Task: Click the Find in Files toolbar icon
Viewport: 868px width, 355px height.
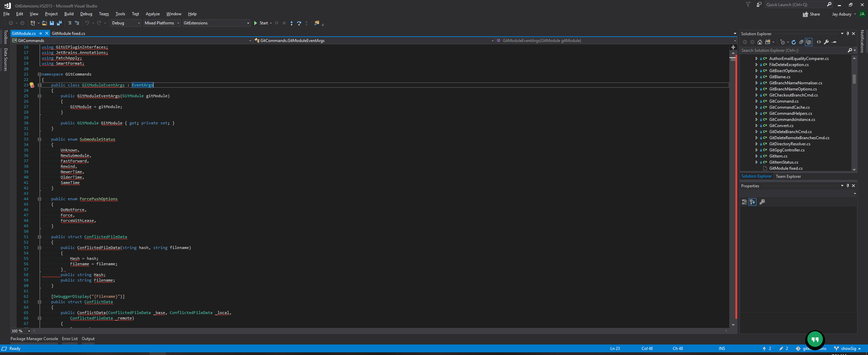Action: pos(317,23)
